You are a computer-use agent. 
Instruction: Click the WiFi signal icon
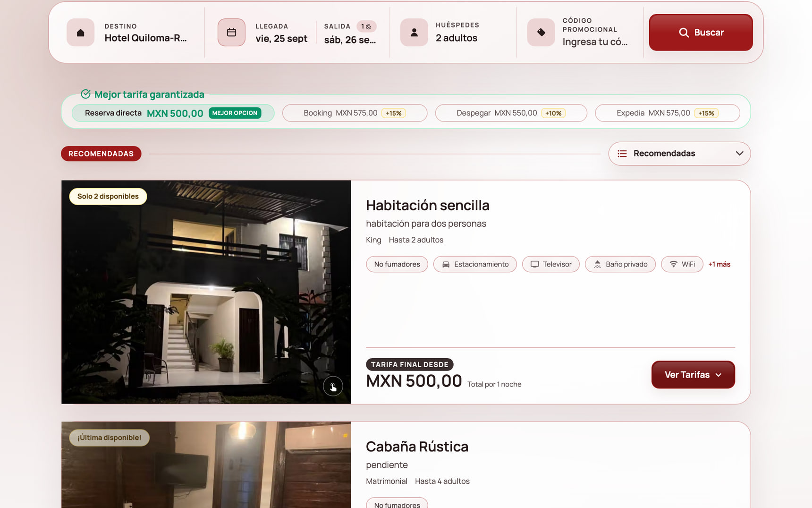click(x=674, y=264)
